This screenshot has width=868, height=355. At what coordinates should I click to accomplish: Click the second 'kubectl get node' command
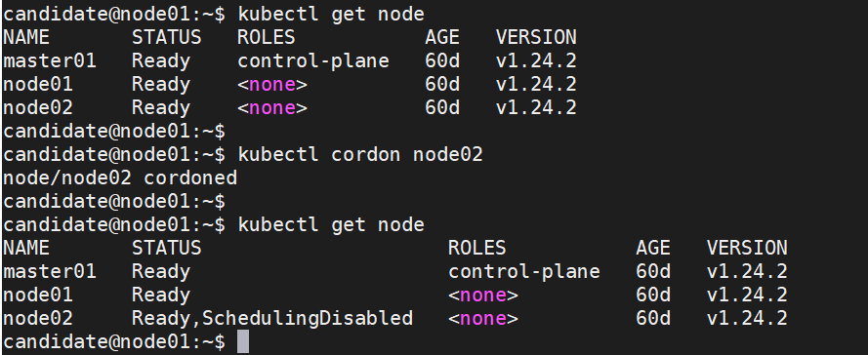[331, 224]
